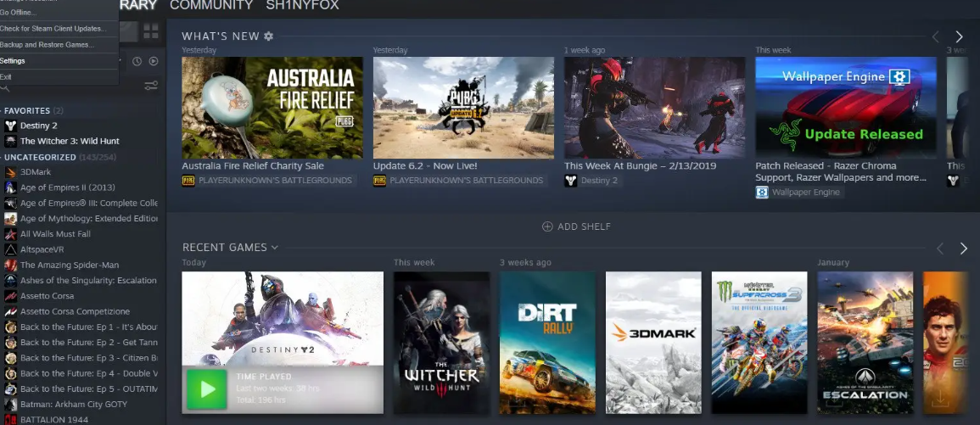Screen dimensions: 980x425
Task: Click The Witcher 3 wolf icon in Favorites
Action: (11, 142)
